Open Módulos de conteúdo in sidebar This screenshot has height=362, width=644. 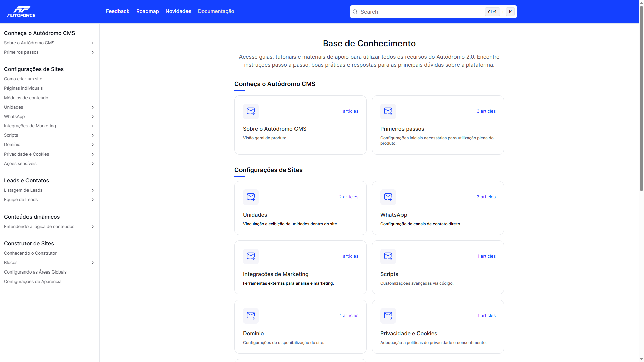(26, 98)
